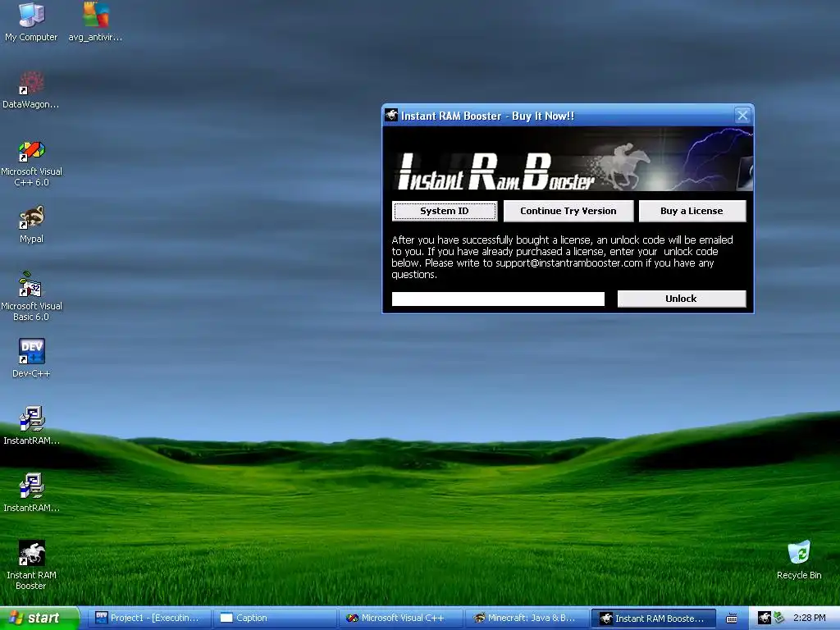Select the Microsoft Visual C++ 6.0 desktop shortcut
Image resolution: width=840 pixels, height=630 pixels.
[31, 163]
